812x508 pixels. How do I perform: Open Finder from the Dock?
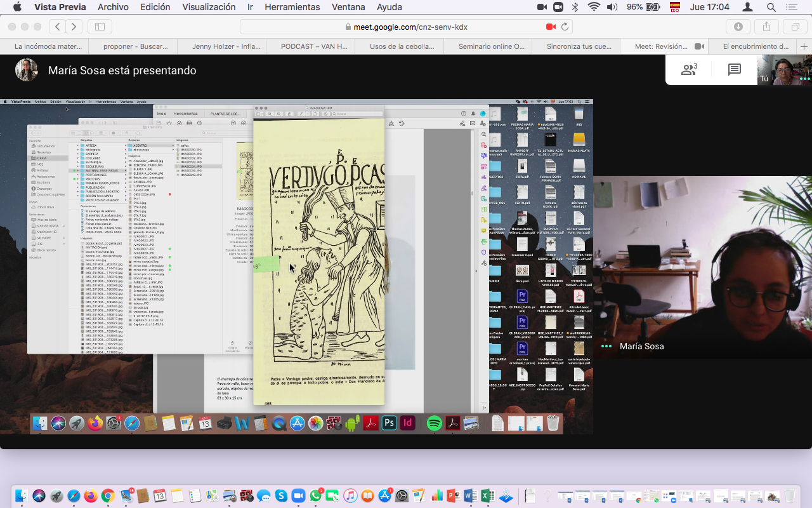(22, 495)
